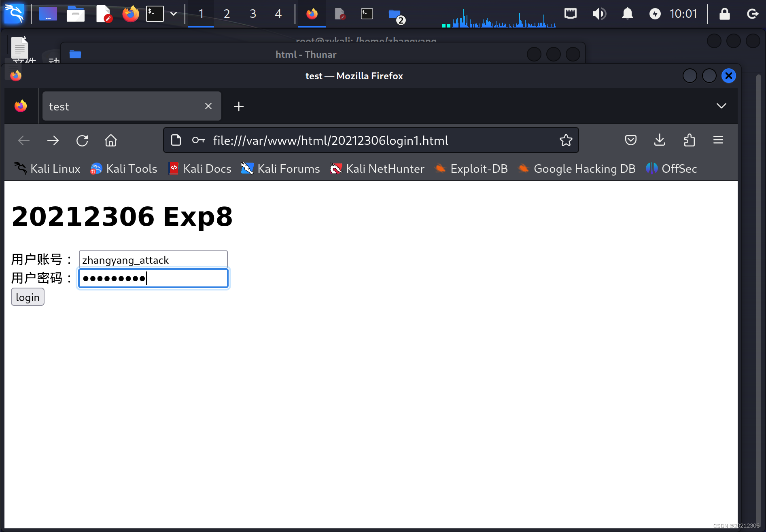This screenshot has width=766, height=532.
Task: Open the Kali dragon applications menu
Action: [x=14, y=14]
